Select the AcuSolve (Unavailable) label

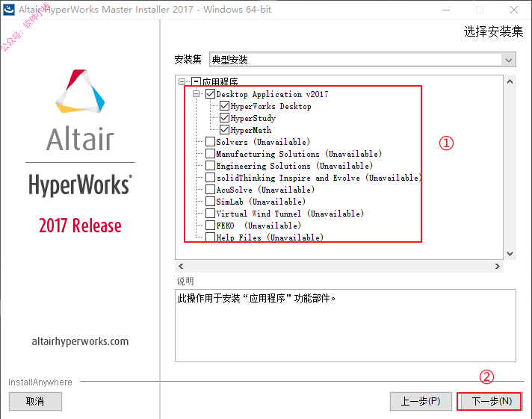coord(265,190)
